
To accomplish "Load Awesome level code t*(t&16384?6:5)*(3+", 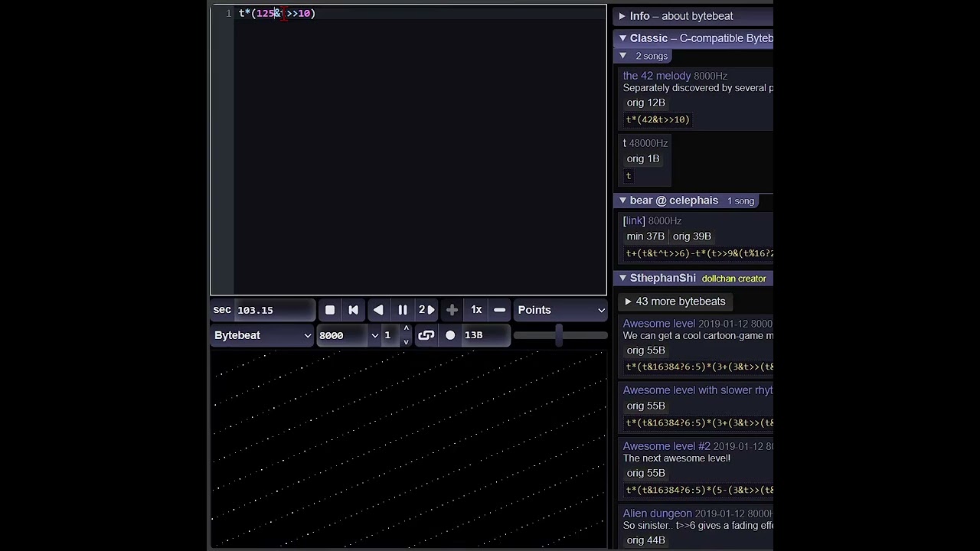I will [699, 367].
